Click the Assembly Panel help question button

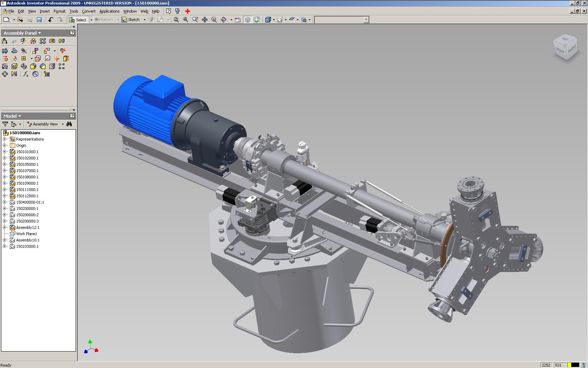72,33
